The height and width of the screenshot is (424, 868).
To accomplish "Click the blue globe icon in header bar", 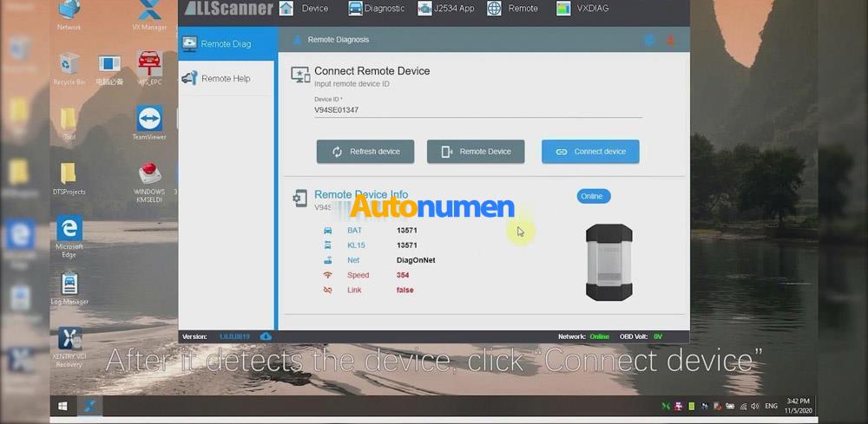I will [x=649, y=40].
